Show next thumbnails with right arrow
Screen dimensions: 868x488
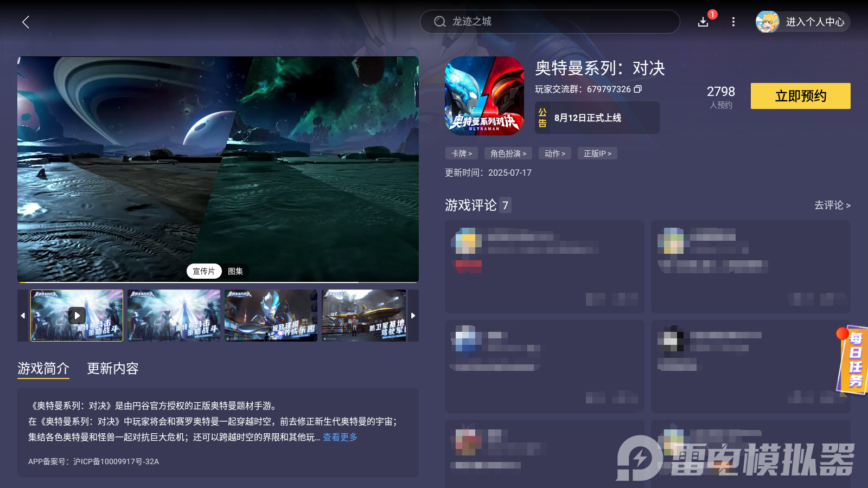(413, 316)
